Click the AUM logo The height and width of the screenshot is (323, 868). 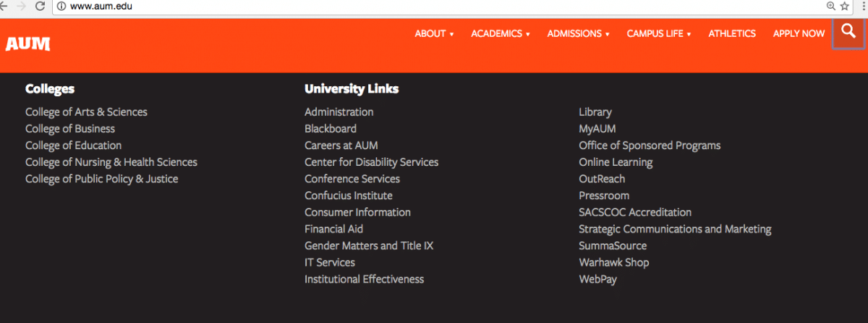tap(27, 44)
